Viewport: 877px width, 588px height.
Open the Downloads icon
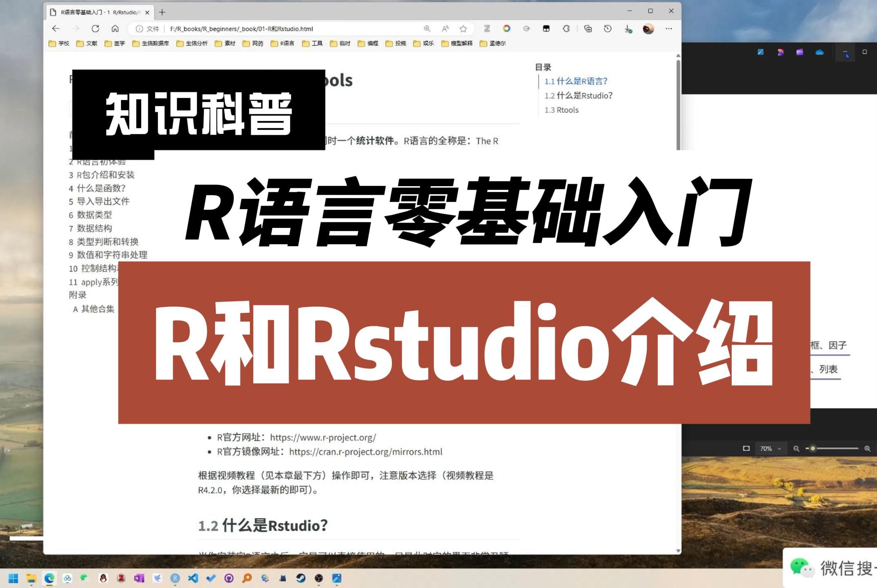point(628,29)
